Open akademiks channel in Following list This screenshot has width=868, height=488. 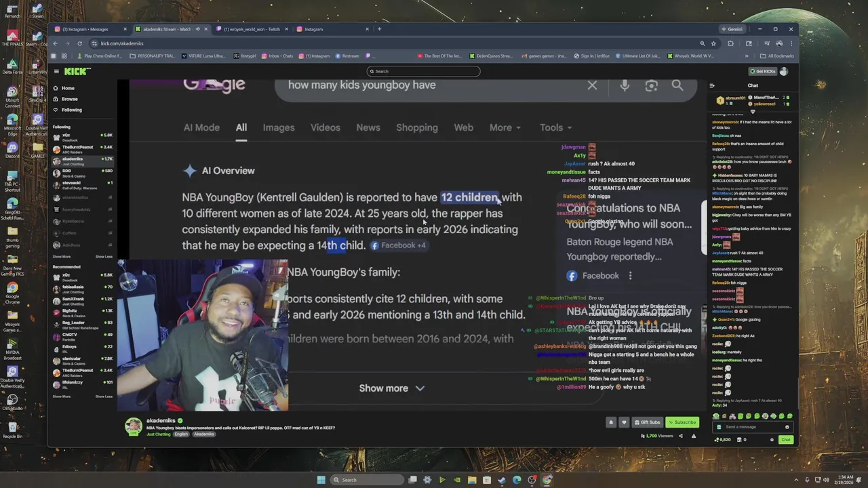pyautogui.click(x=83, y=160)
